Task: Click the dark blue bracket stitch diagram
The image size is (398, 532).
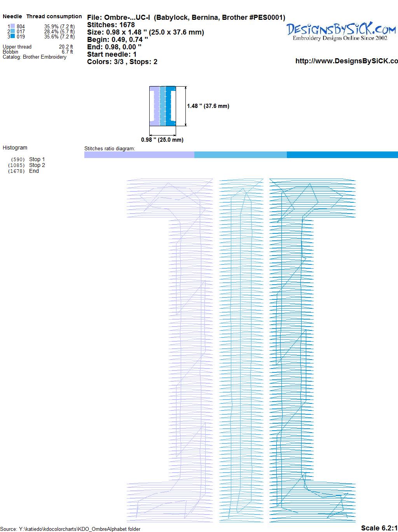Action: coord(295,349)
